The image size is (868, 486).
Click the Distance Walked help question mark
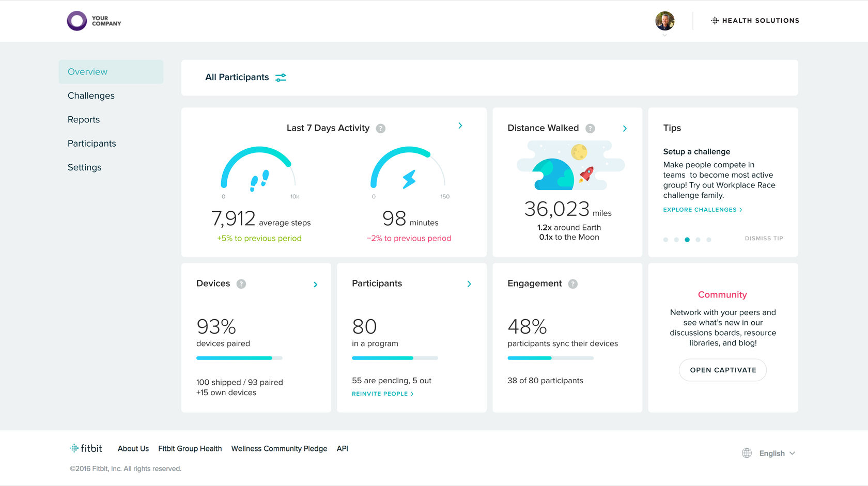tap(590, 129)
